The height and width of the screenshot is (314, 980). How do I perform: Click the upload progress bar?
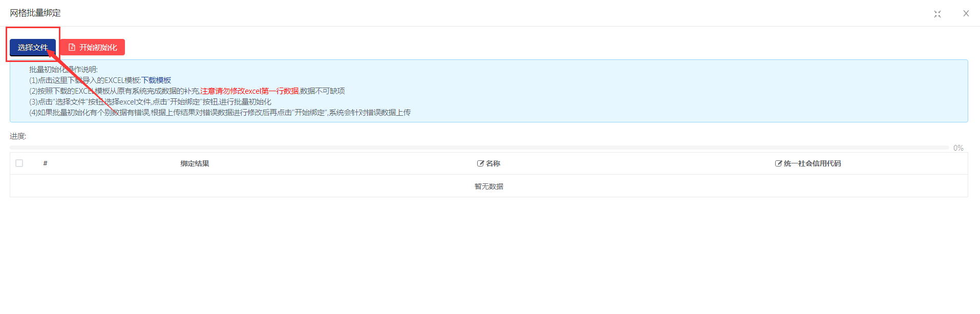(x=479, y=148)
